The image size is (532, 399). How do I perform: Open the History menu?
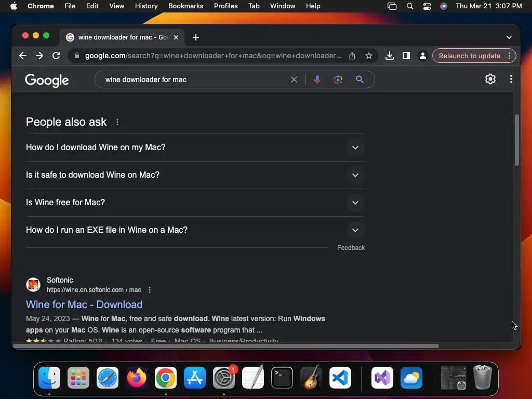146,6
